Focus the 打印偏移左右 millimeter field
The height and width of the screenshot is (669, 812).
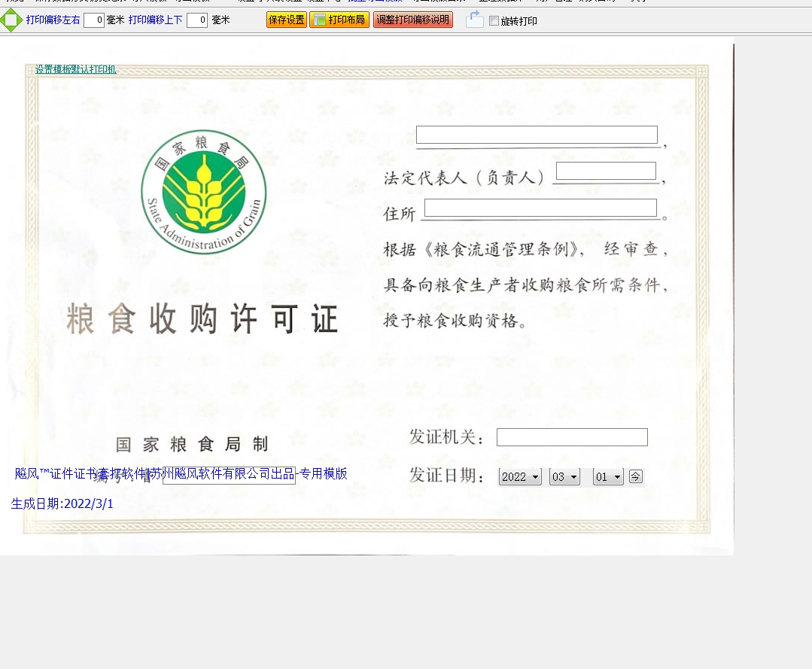pyautogui.click(x=94, y=20)
